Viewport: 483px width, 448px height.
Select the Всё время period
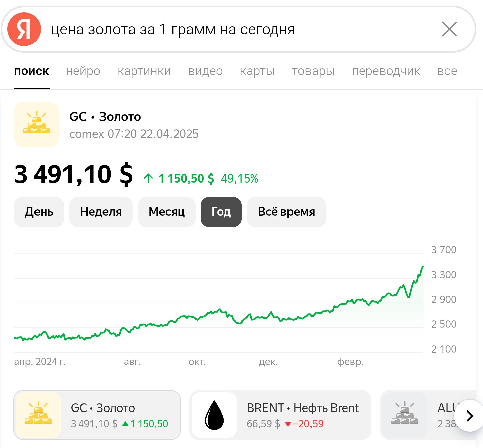[x=286, y=212]
